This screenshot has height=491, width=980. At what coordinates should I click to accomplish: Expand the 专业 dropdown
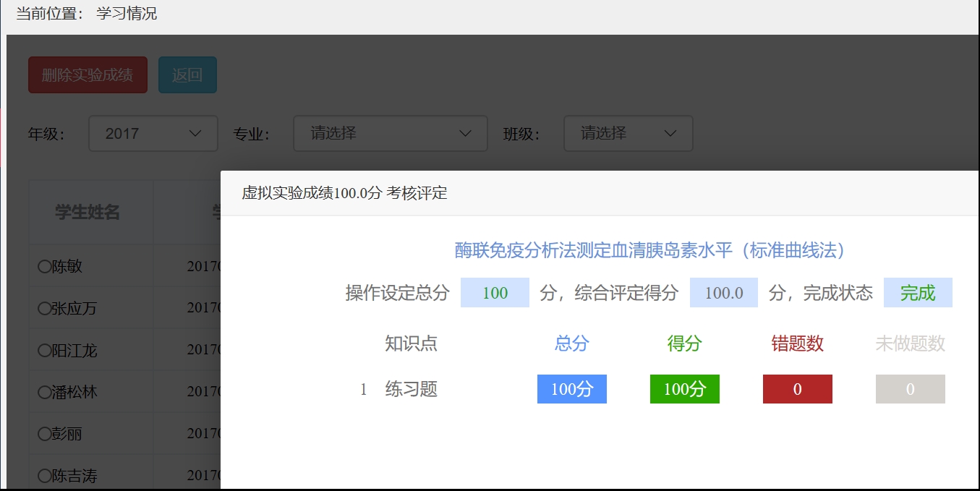pos(390,134)
